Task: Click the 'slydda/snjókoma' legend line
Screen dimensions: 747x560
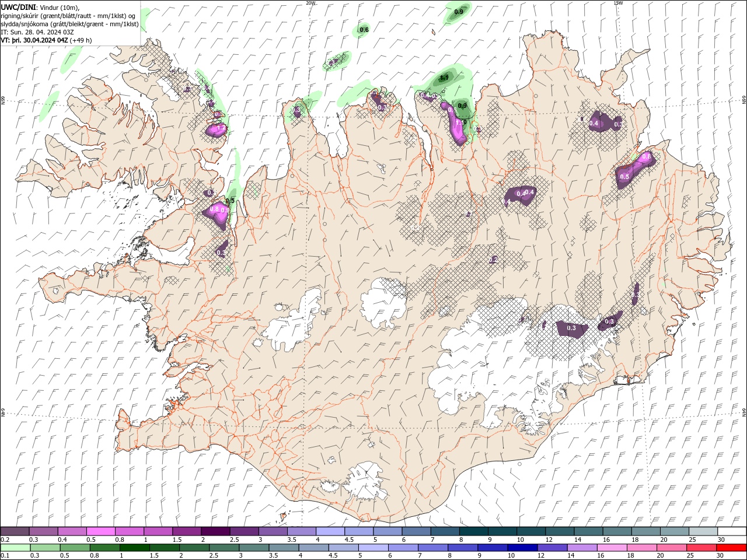Action: [x=69, y=24]
